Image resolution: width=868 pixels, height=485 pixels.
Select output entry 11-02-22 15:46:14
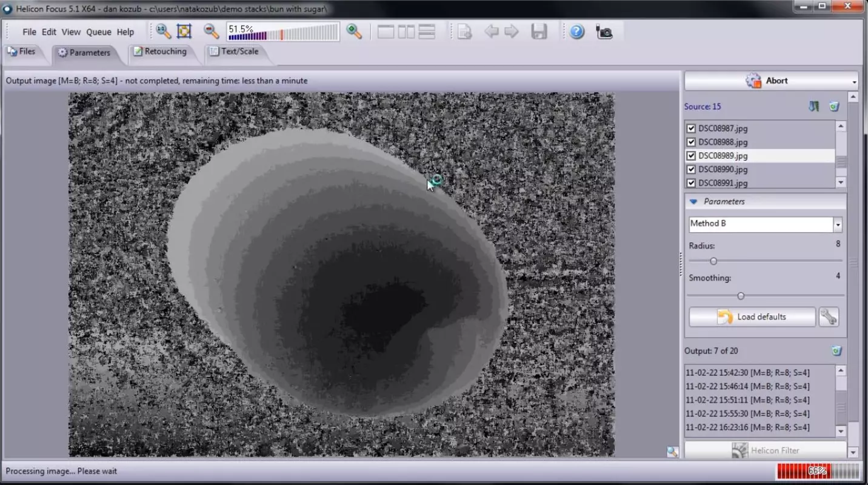click(x=747, y=386)
